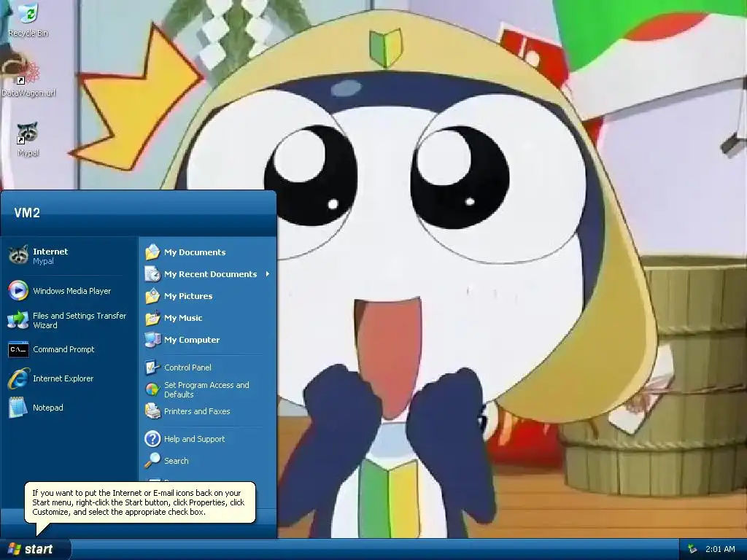Viewport: 747px width, 560px height.
Task: Select My Music menu entry
Action: (208, 318)
